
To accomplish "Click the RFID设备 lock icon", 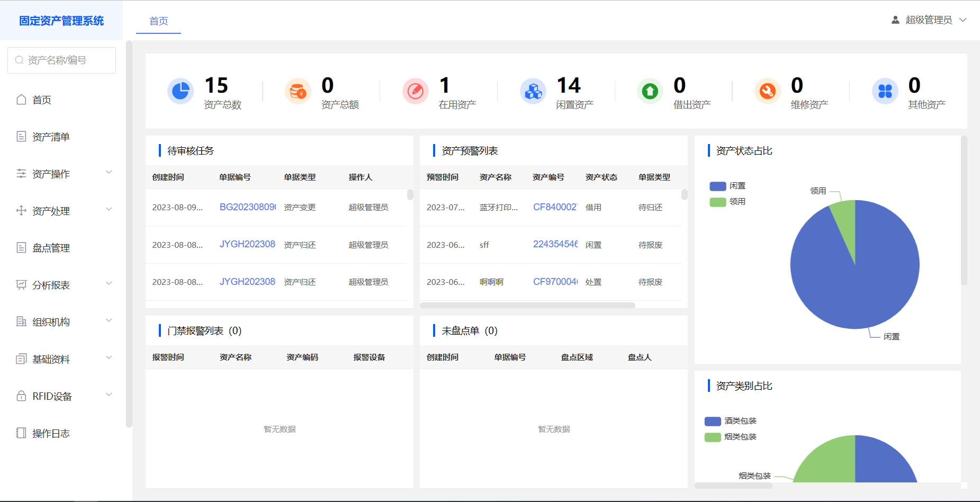I will [21, 396].
